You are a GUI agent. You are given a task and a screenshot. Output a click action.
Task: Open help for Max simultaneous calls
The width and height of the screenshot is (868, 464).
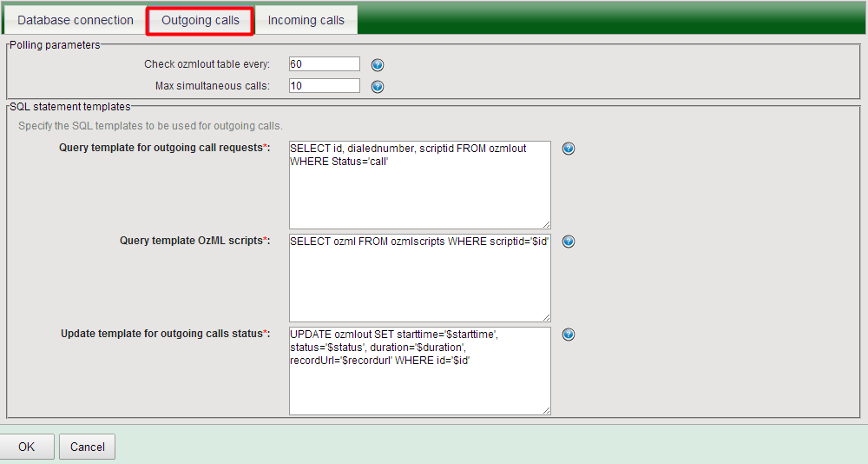coord(378,86)
